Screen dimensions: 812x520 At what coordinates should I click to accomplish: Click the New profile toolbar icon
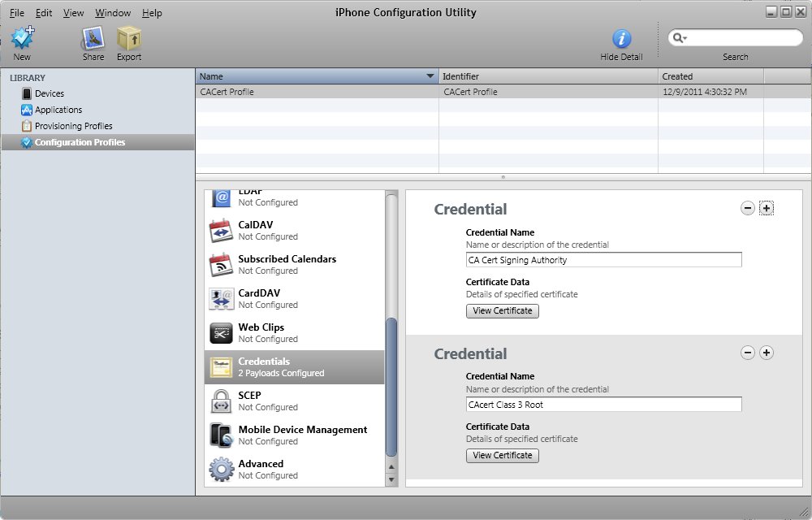coord(22,39)
